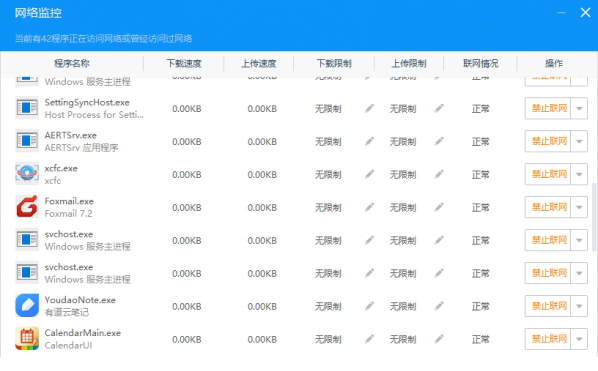This screenshot has width=598, height=371.
Task: Edit upload limit pencil for AERTSrv.exe
Action: click(x=439, y=141)
